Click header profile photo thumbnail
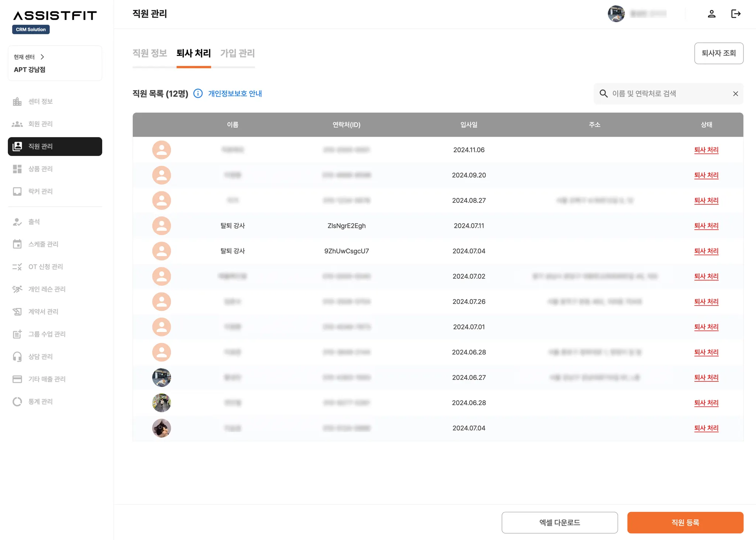This screenshot has height=540, width=756. tap(616, 14)
